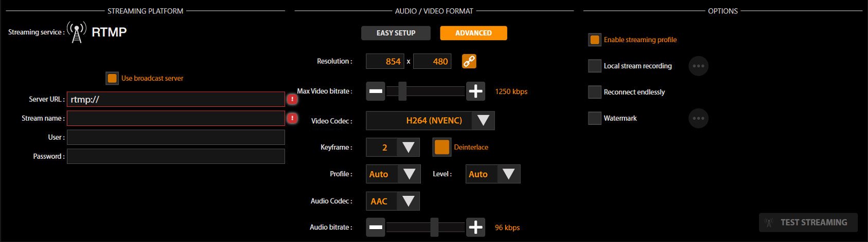868x242 pixels.
Task: Decrease max video bitrate with minus button
Action: click(x=376, y=91)
